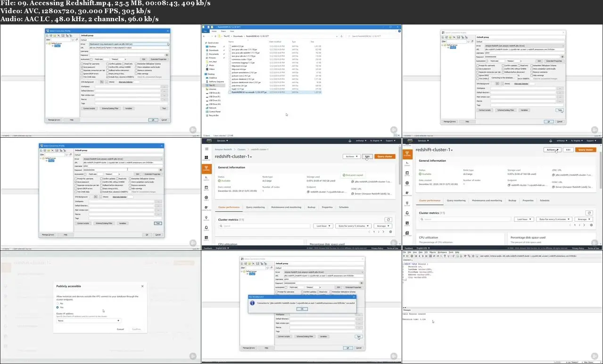Cancel the Publicly accessible dialog
The width and height of the screenshot is (603, 364).
tap(120, 329)
